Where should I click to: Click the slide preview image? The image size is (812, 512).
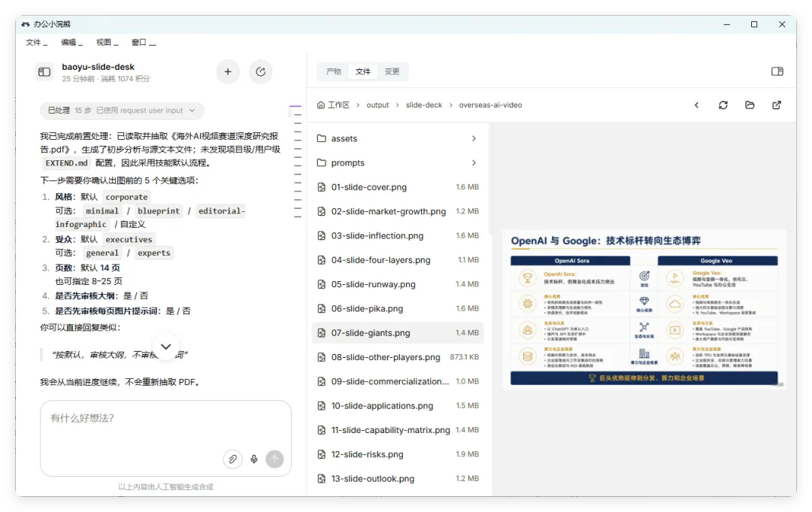point(644,310)
